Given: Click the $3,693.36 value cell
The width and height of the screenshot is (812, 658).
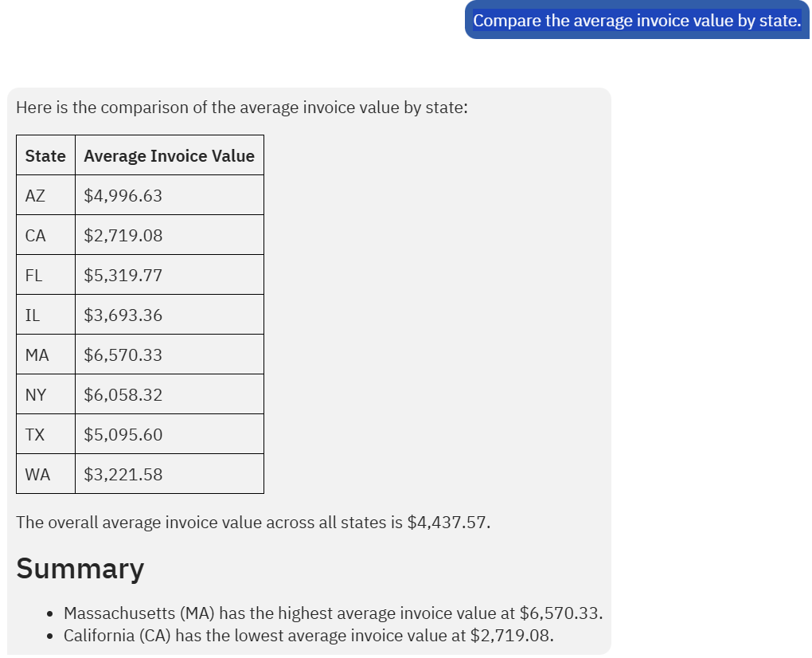Looking at the screenshot, I should click(x=123, y=315).
